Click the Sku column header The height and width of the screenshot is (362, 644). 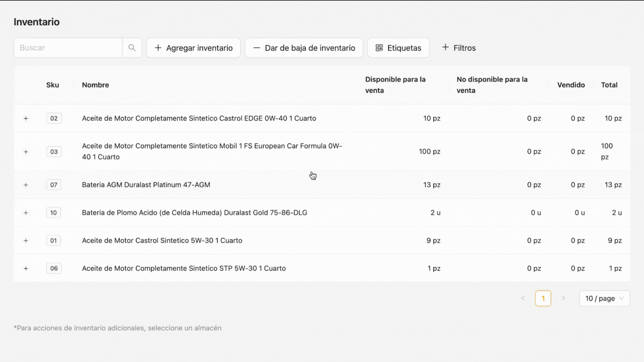click(53, 85)
